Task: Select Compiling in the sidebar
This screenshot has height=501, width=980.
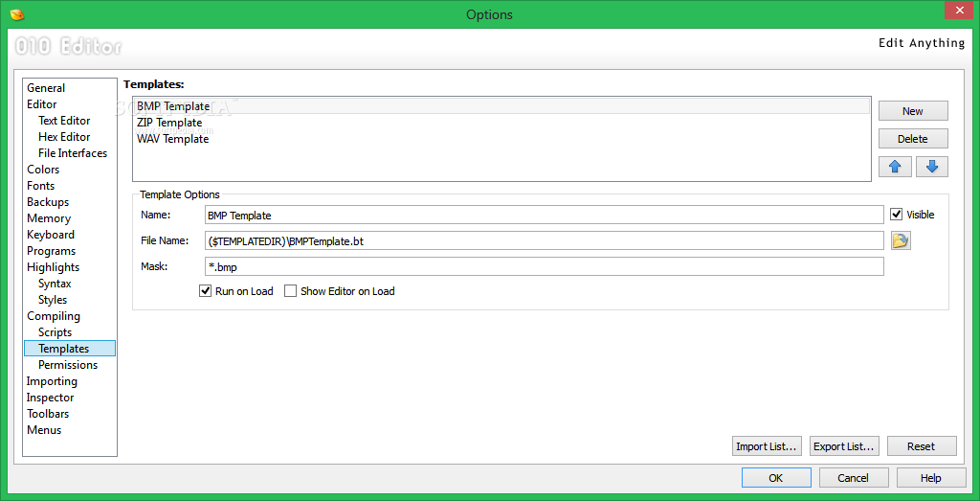Action: (54, 316)
